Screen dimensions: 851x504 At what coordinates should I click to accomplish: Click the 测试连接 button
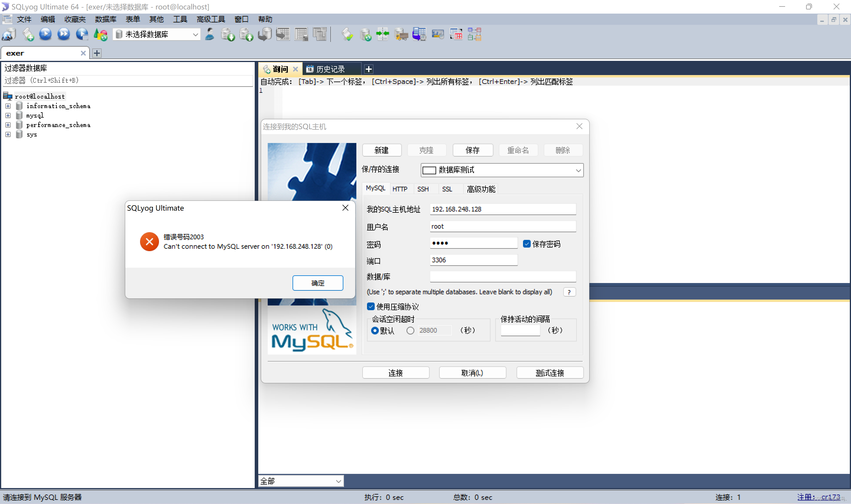pos(550,373)
